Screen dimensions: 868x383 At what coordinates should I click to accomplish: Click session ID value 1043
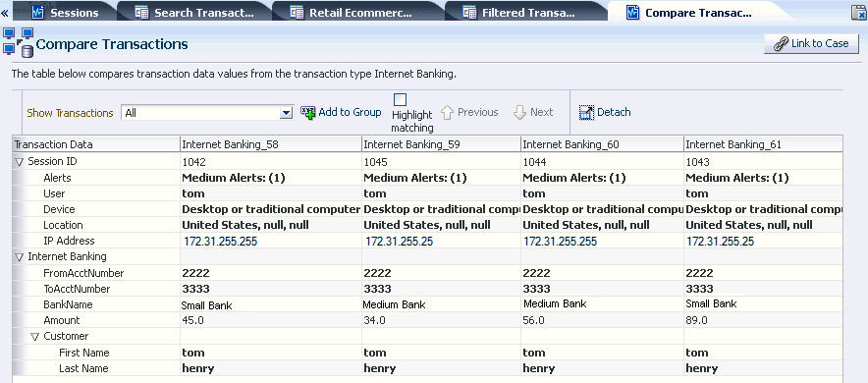pyautogui.click(x=697, y=162)
